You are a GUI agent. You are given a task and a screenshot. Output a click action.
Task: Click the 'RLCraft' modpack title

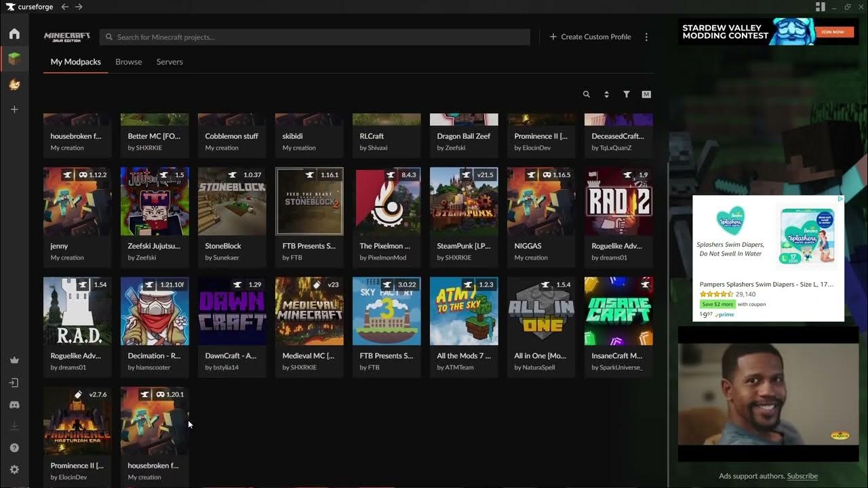(372, 136)
